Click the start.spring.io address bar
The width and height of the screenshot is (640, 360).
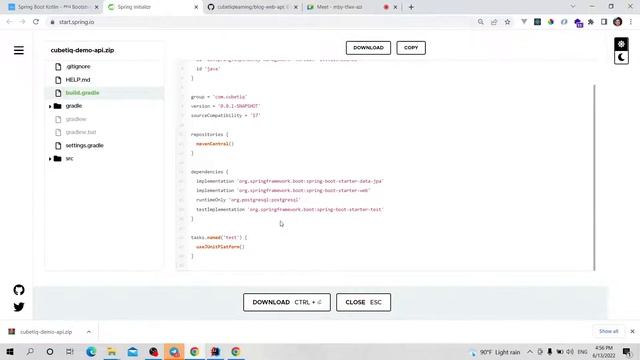pos(261,22)
